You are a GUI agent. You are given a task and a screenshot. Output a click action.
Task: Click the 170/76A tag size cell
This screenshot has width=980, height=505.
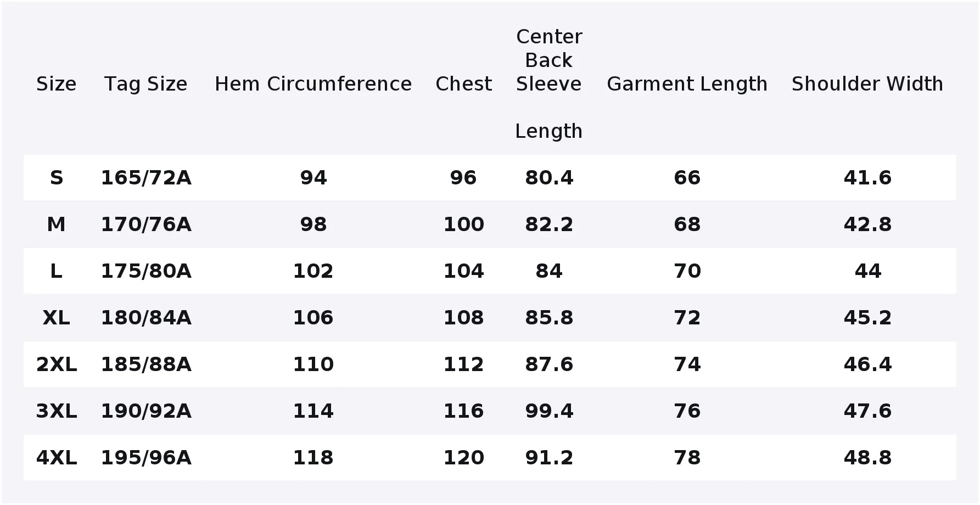tap(146, 225)
